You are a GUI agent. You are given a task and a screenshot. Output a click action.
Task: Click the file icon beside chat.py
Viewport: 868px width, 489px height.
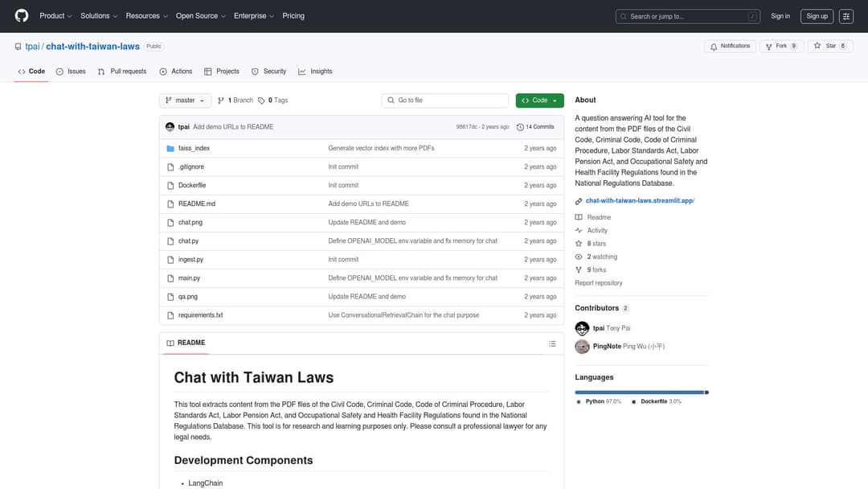[170, 241]
